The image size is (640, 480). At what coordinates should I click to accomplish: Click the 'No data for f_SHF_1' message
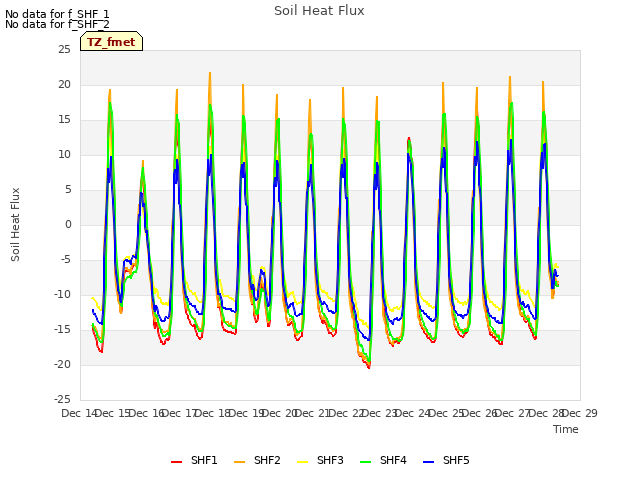click(x=57, y=14)
